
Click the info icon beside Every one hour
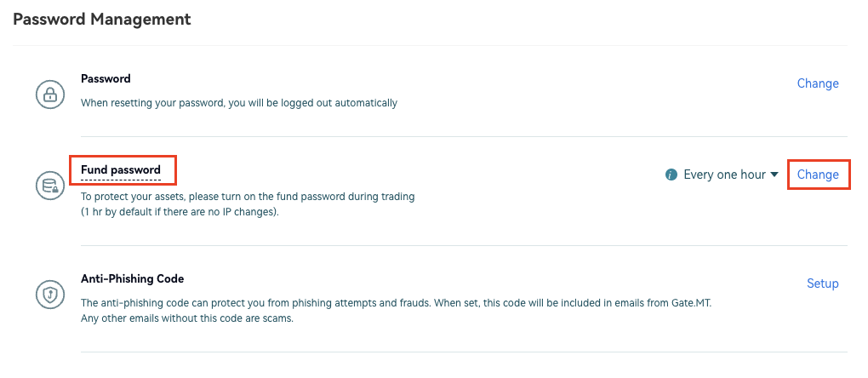[x=671, y=175]
